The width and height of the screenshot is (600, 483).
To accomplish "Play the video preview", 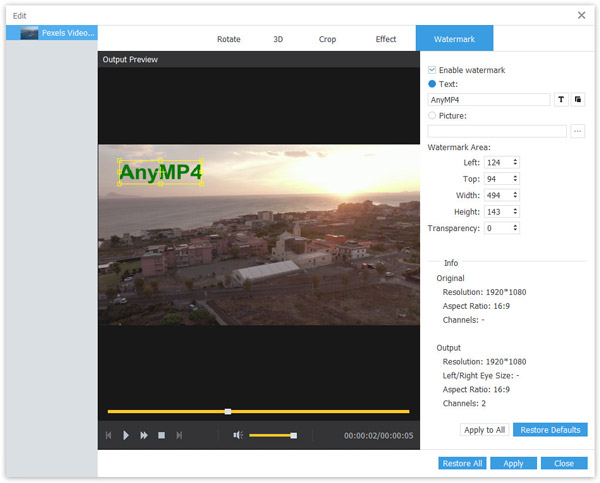I will click(x=126, y=435).
